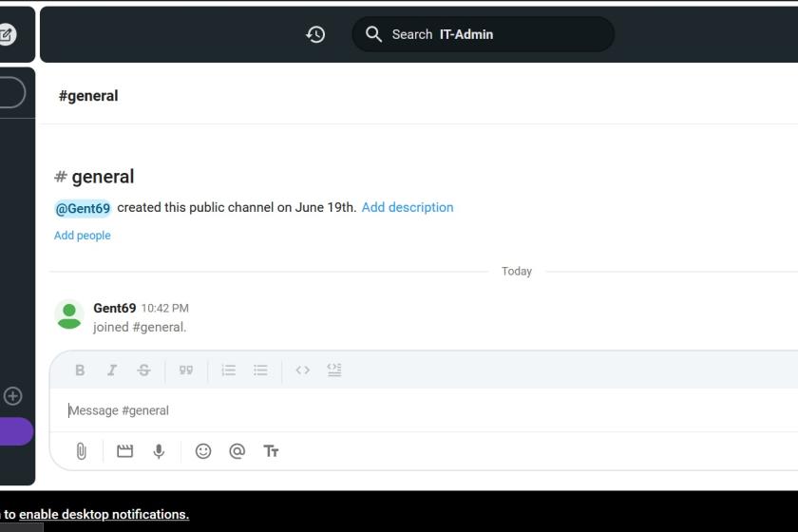
Task: Open the Search IT-Admin field
Action: [x=483, y=34]
